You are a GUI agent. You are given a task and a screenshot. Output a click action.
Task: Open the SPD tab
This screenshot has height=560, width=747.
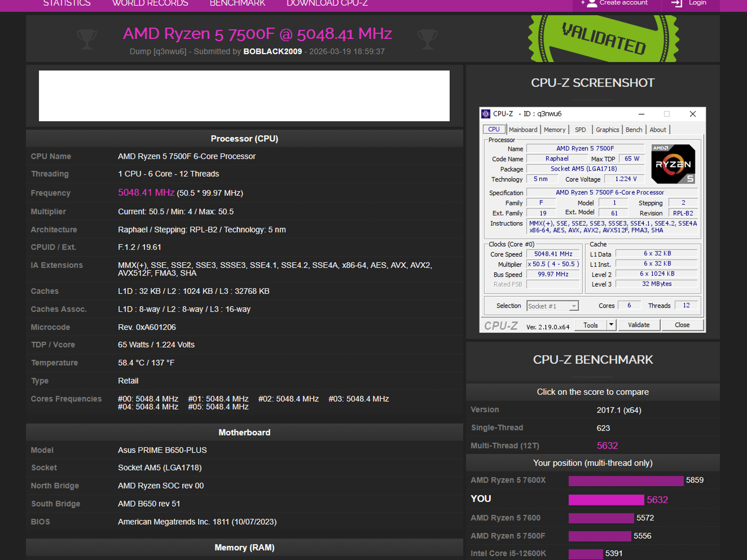[x=580, y=130]
